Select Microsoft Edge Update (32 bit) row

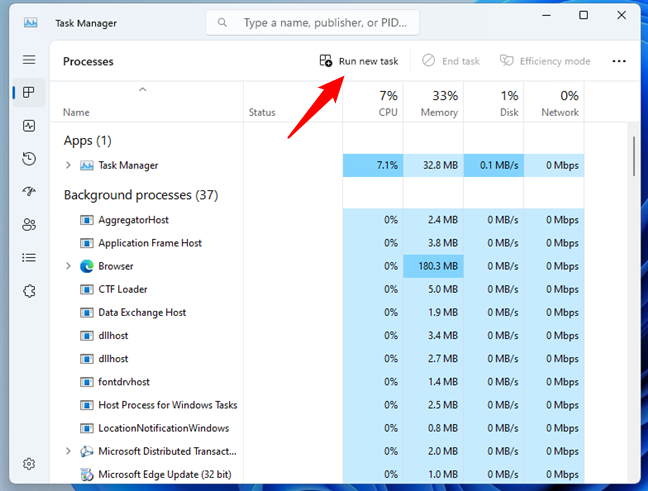(317, 474)
